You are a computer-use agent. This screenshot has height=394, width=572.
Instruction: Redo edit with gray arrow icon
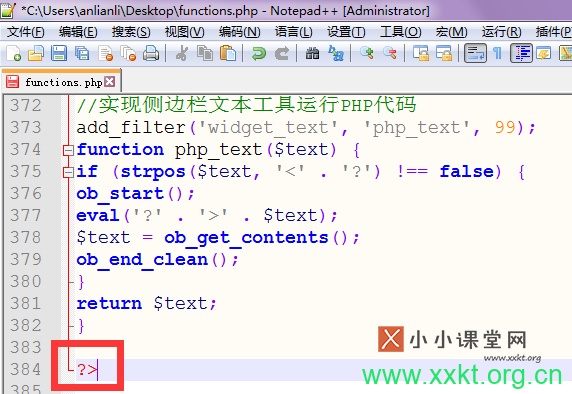pyautogui.click(x=282, y=53)
